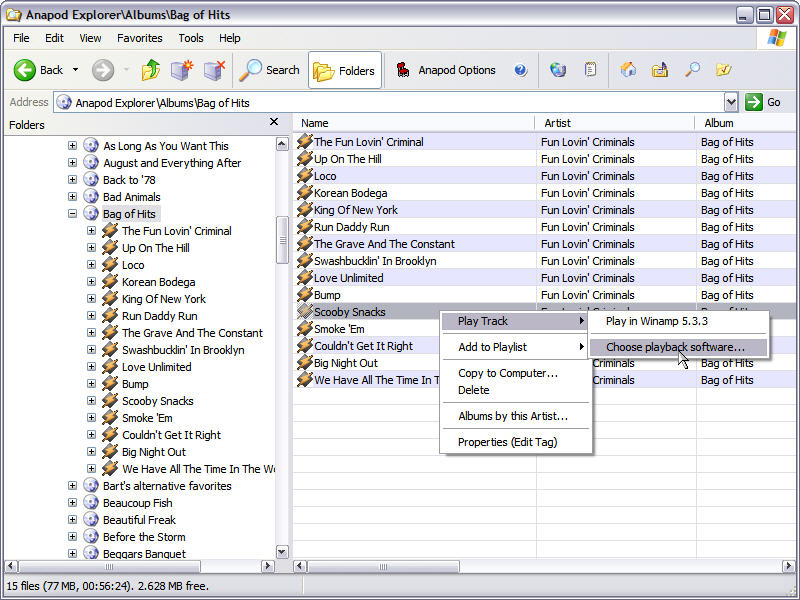This screenshot has height=600, width=800.
Task: Expand Bad Animals album
Action: point(72,197)
